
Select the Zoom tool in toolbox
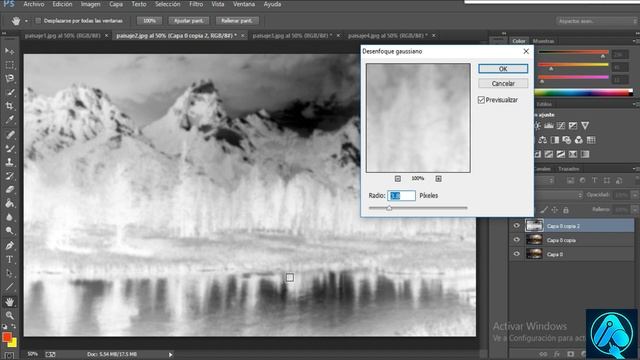click(9, 315)
